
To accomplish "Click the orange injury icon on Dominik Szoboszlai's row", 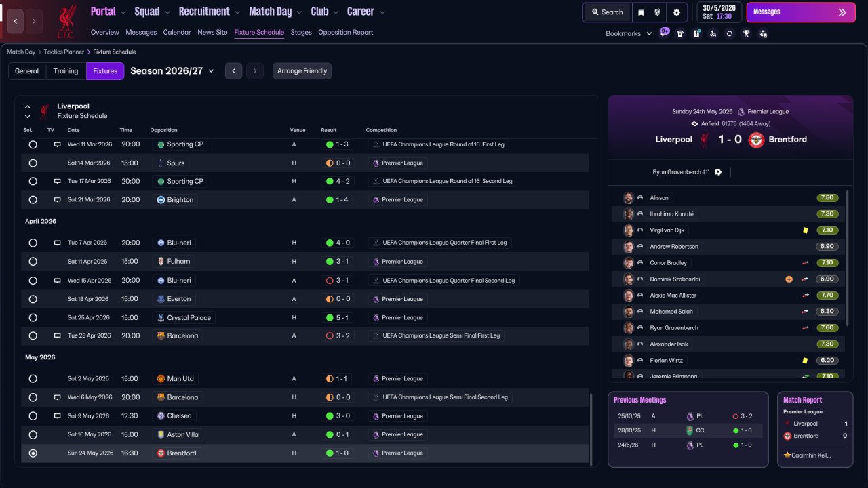I will tap(789, 279).
